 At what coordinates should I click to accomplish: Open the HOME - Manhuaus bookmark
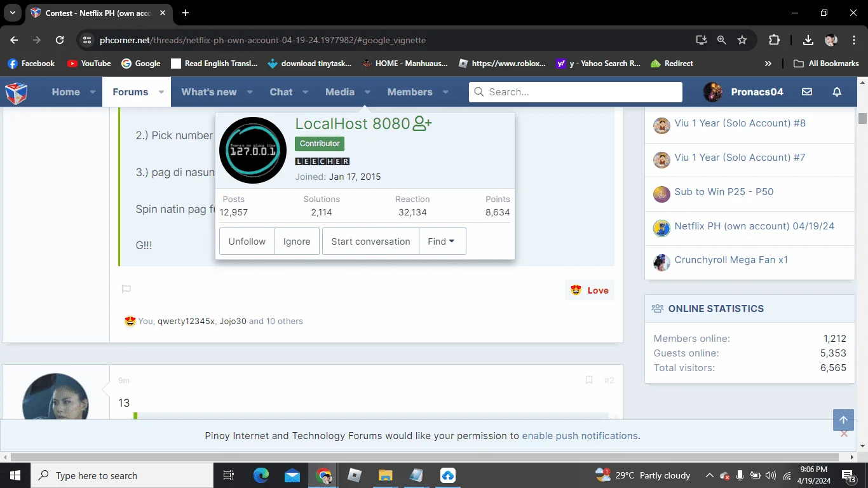[x=405, y=64]
